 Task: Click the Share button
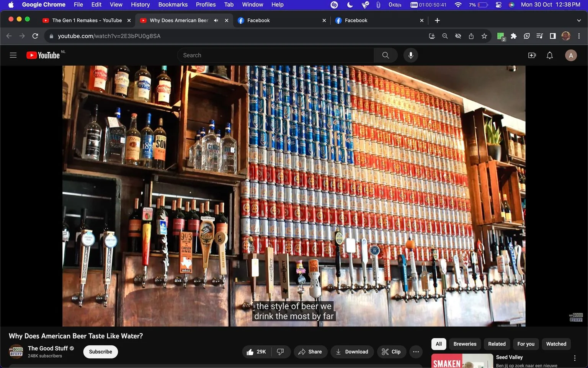coord(310,352)
